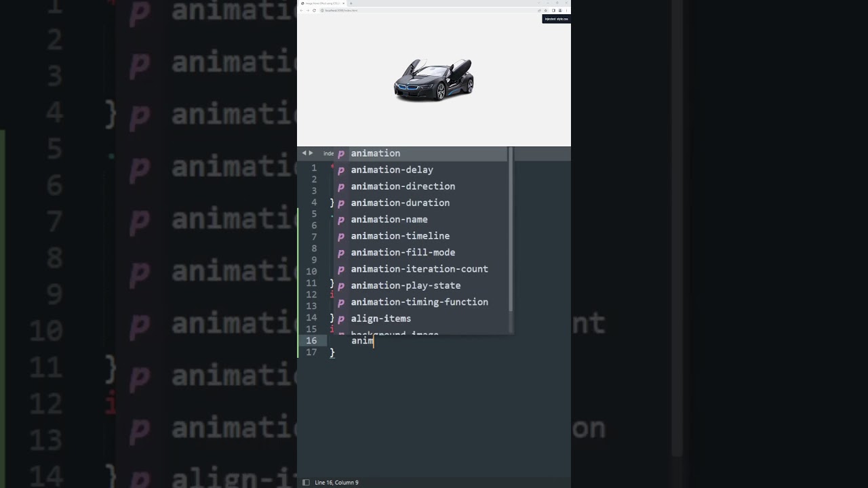Click the site info icon in address bar
868x488 pixels.
tap(322, 10)
